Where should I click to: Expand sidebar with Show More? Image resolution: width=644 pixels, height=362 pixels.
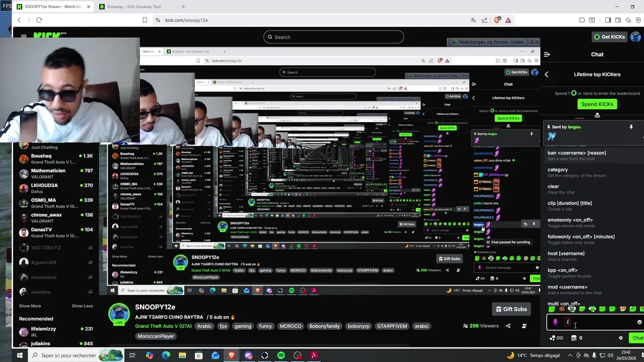[x=30, y=306]
